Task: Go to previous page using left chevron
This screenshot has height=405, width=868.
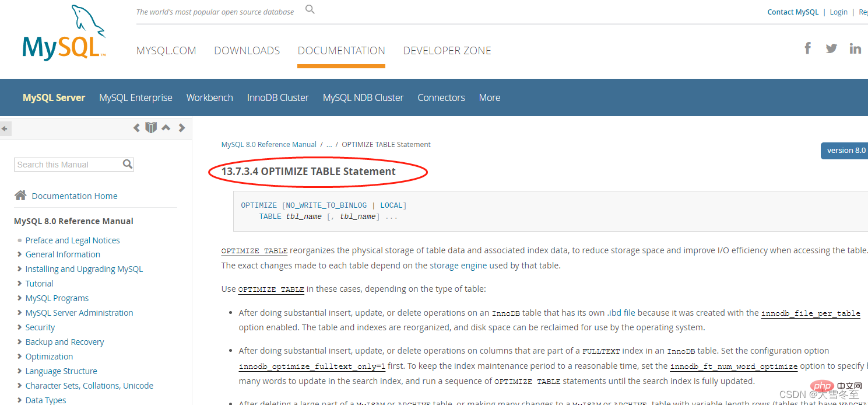Action: [136, 128]
